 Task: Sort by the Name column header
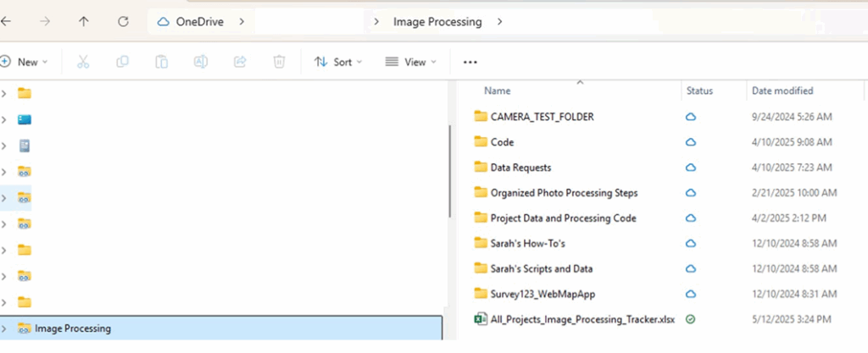497,91
